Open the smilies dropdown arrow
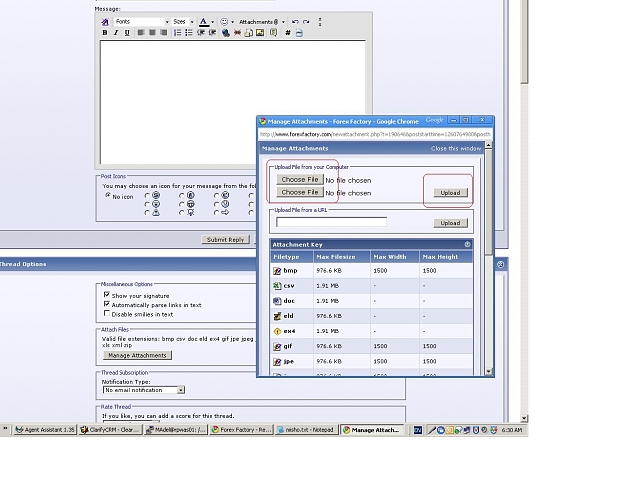Image resolution: width=625 pixels, height=500 pixels. tap(232, 22)
